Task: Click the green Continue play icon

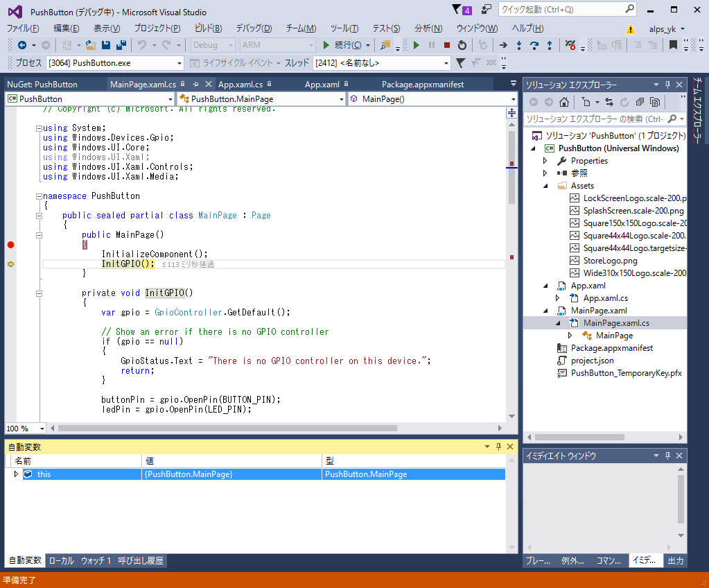Action: [417, 45]
